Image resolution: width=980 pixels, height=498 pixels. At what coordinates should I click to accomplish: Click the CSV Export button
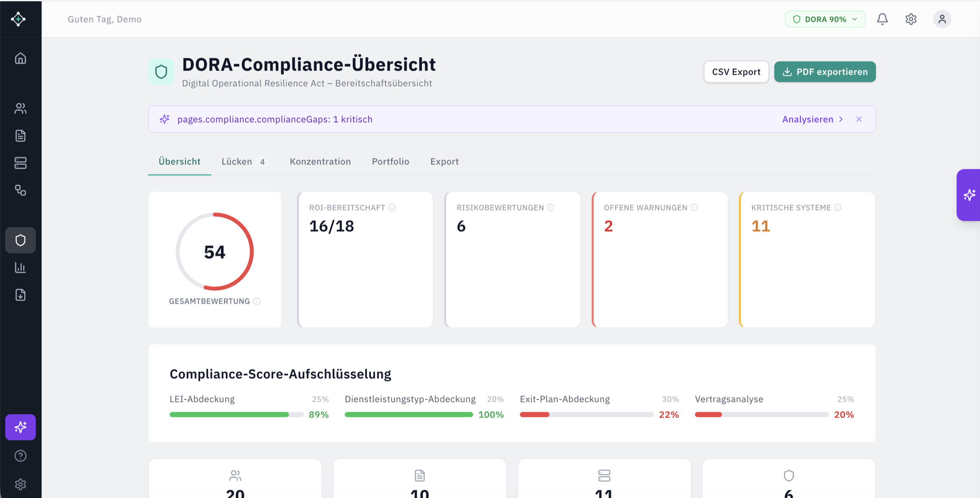point(736,71)
